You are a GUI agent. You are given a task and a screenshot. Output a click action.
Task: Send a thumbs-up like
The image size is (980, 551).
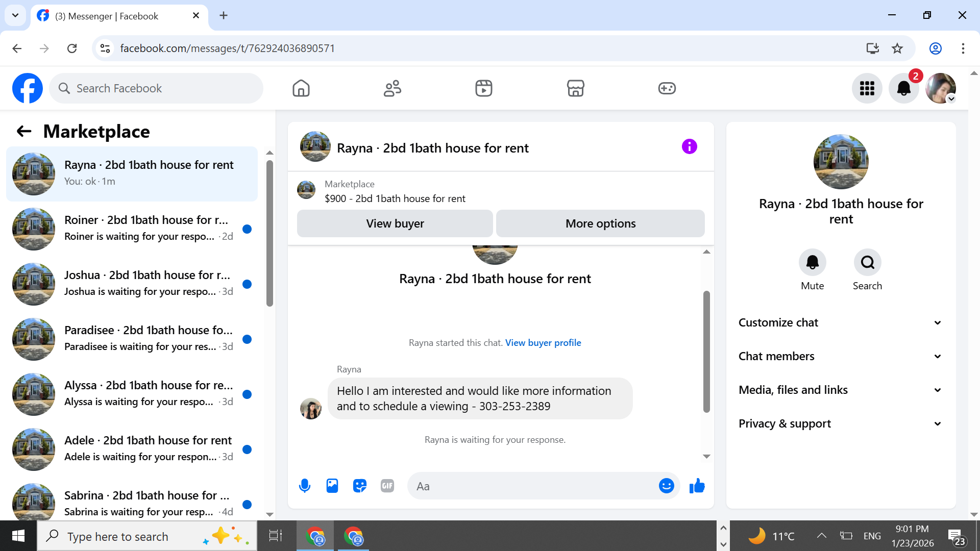(697, 486)
